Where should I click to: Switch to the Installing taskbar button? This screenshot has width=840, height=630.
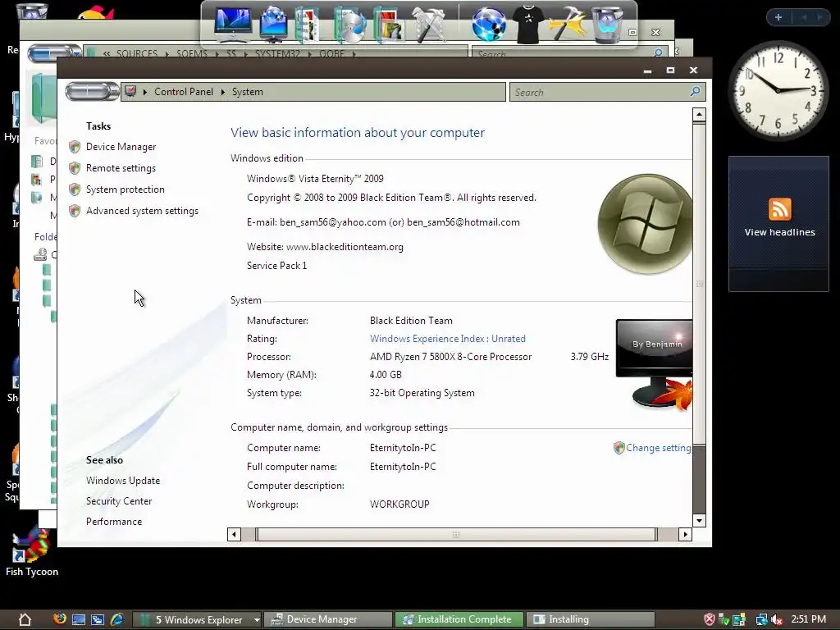coord(590,620)
